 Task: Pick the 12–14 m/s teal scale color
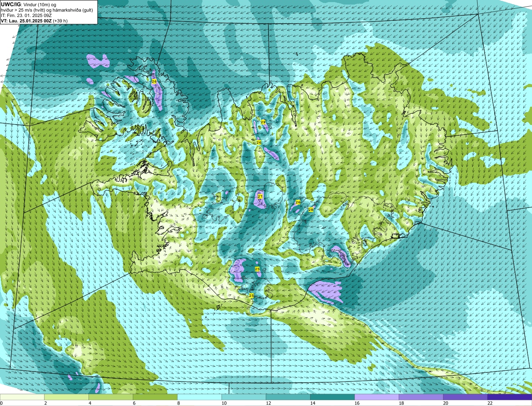pyautogui.click(x=288, y=397)
